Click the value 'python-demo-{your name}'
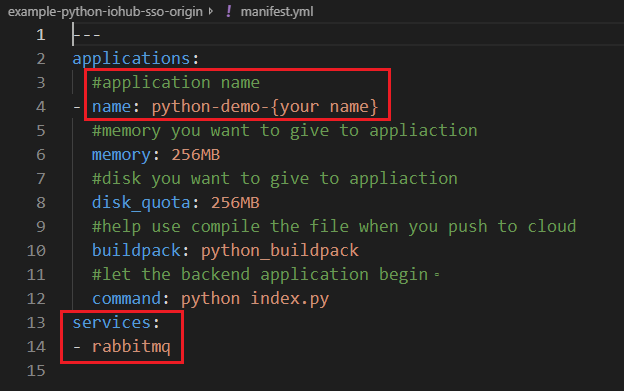This screenshot has height=391, width=624. coord(265,107)
